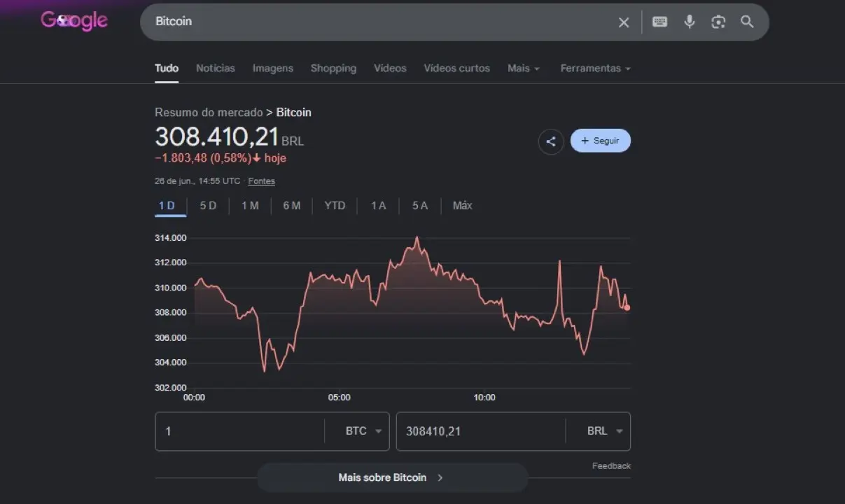Click the BRL amount field 308410,21
Image resolution: width=845 pixels, height=504 pixels.
(x=481, y=431)
